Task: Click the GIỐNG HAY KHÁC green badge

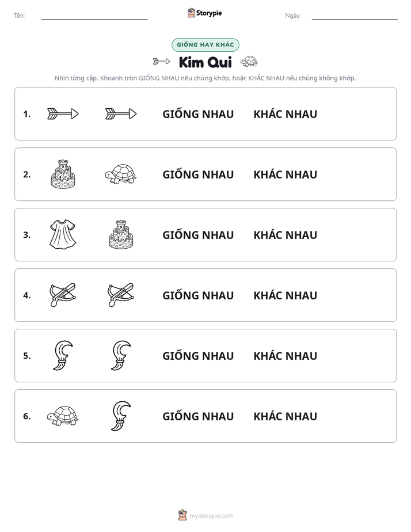Action: point(205,45)
